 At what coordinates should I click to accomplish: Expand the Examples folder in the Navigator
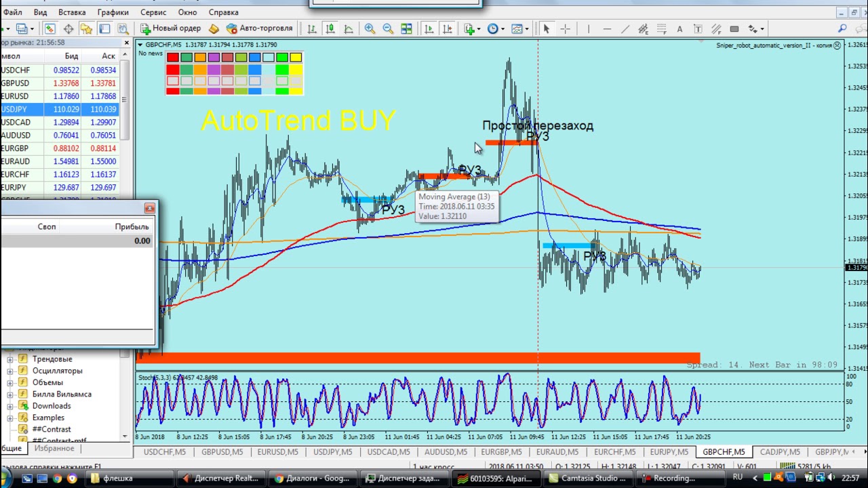tap(10, 418)
